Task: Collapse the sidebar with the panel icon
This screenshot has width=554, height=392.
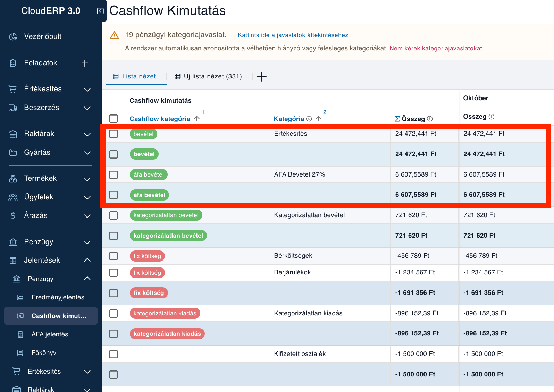Action: [100, 11]
